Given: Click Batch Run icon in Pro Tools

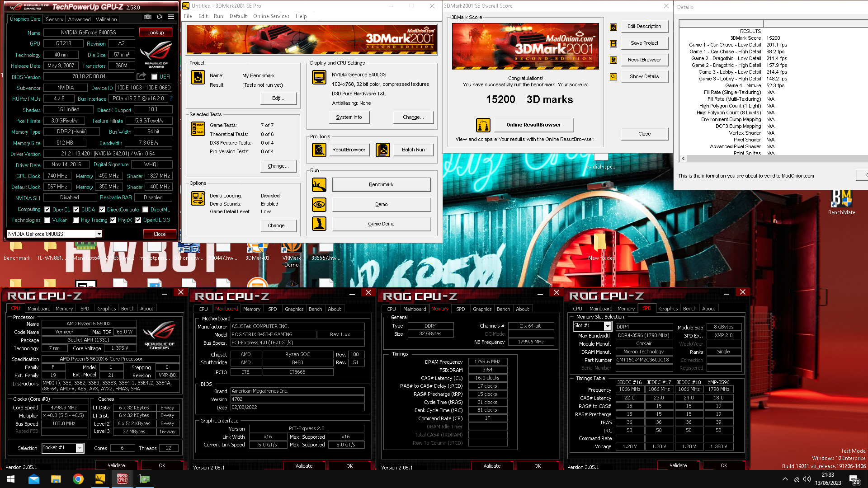Looking at the screenshot, I should click(x=383, y=150).
